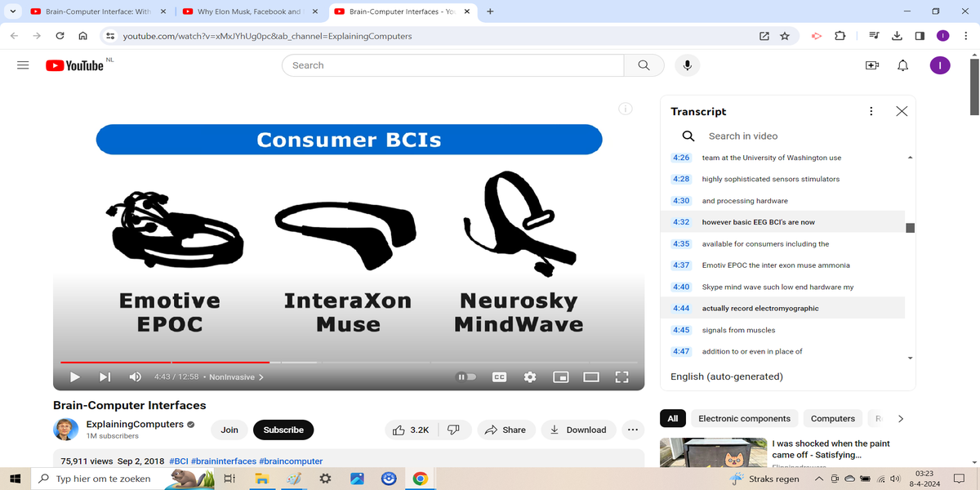Open the 'I was shocked' video thumbnail
This screenshot has height=490, width=980.
(713, 454)
